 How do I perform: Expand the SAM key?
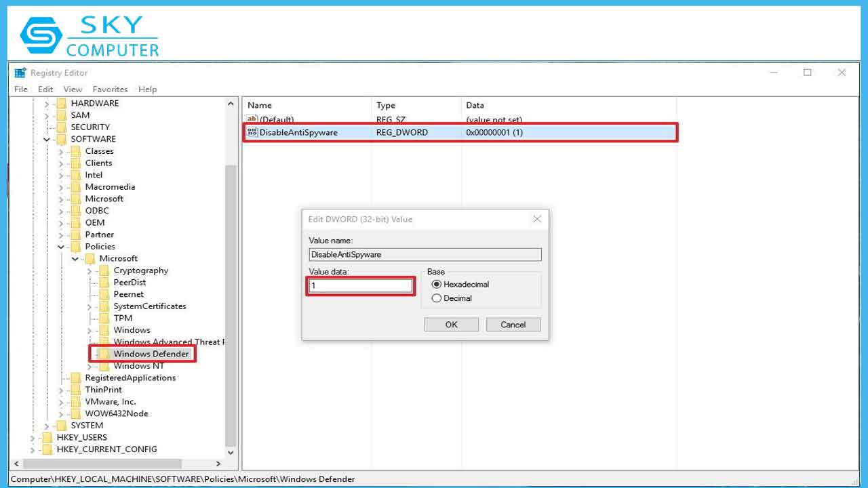tap(47, 115)
